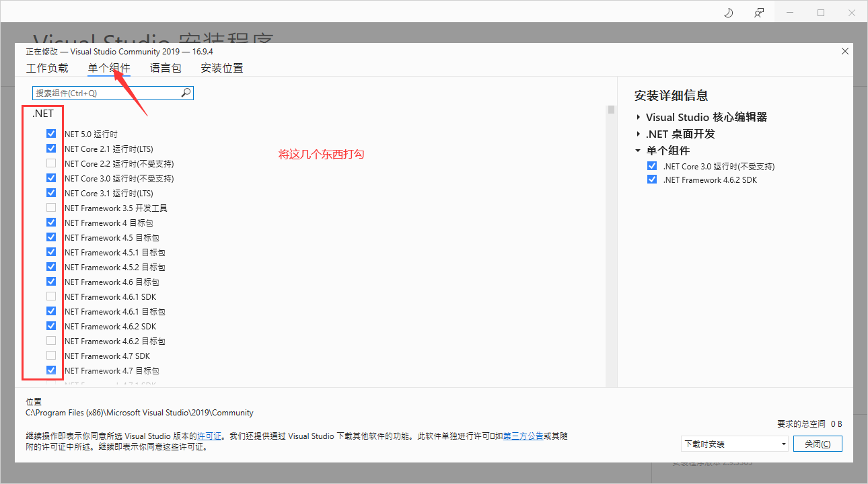Open the 许可证 link

(x=209, y=436)
